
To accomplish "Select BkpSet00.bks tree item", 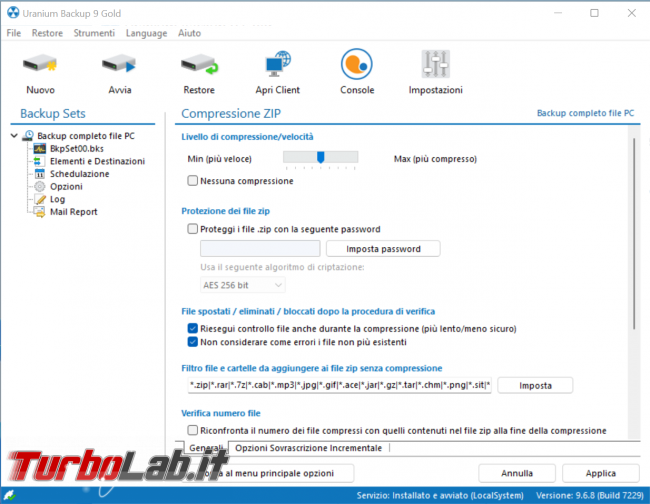I will (x=77, y=148).
